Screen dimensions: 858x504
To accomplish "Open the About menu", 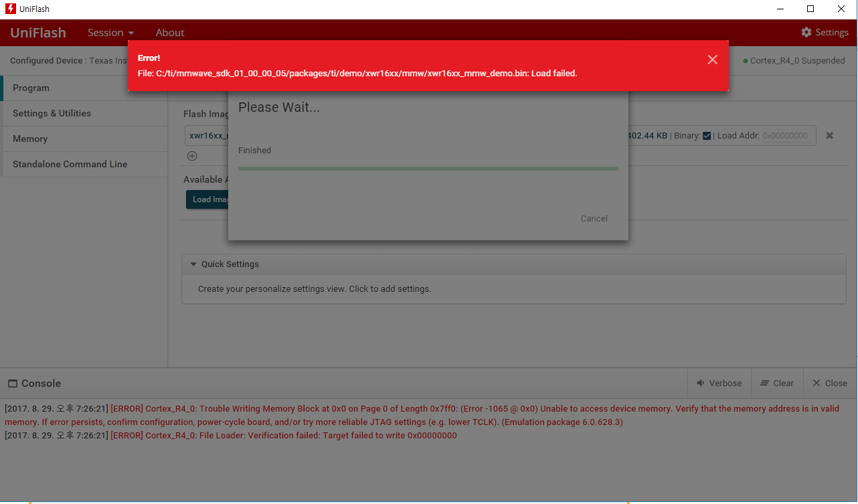I will [170, 32].
